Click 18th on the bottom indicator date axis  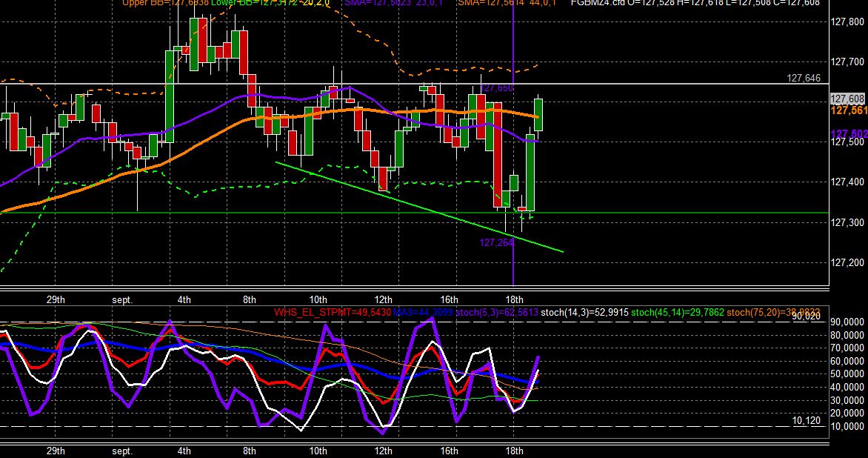coord(514,451)
